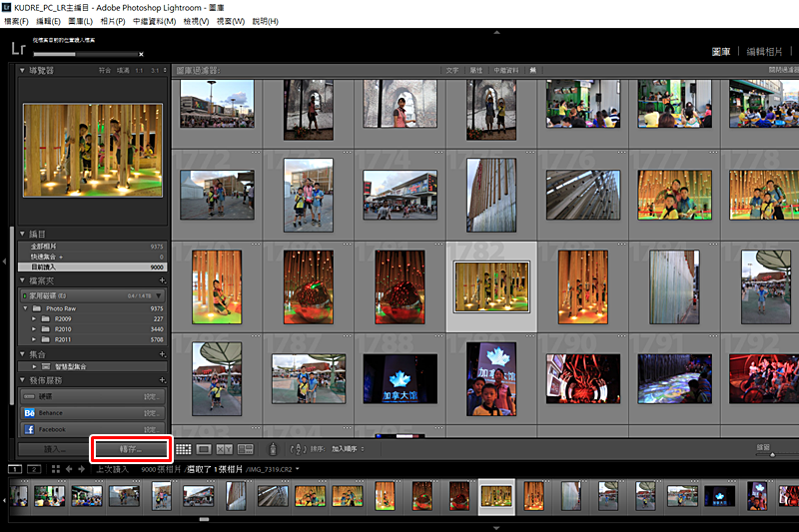Screen dimensions: 799x532
Task: Select the 加拿大館 photo thumbnail in grid
Action: tap(399, 379)
